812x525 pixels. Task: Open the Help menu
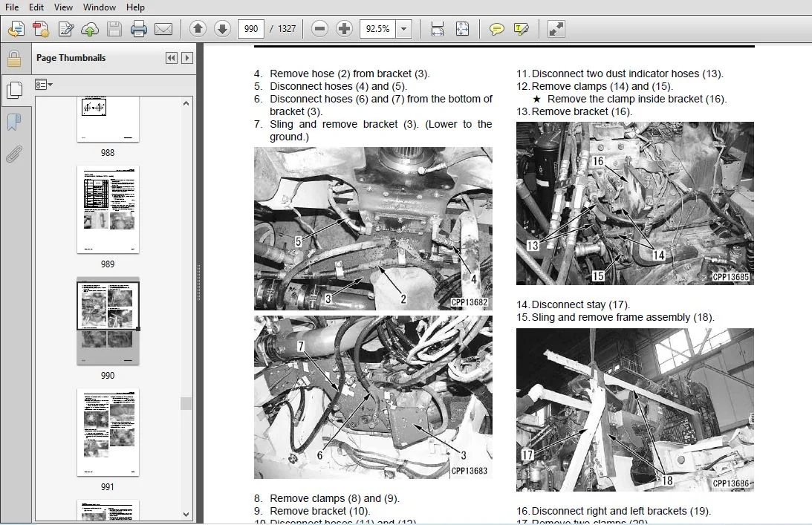(135, 7)
